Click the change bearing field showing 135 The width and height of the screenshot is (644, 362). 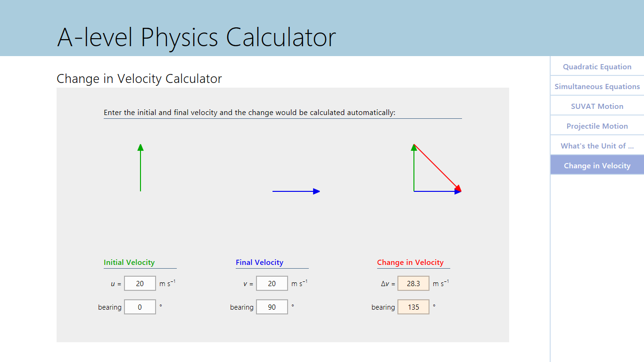coord(413,307)
